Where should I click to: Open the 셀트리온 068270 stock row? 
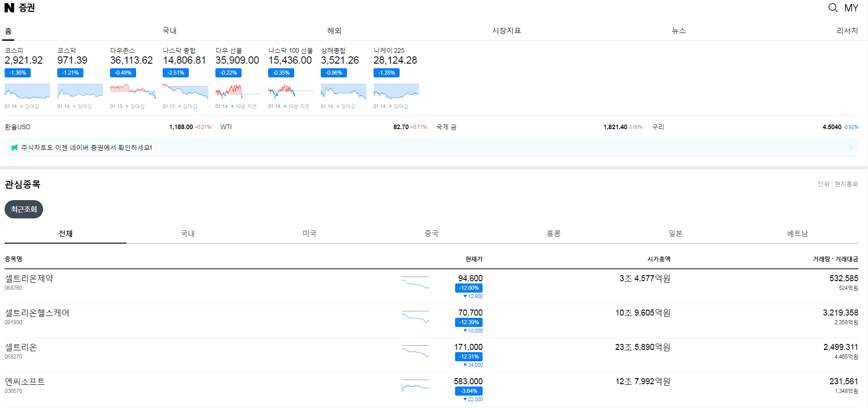click(x=431, y=355)
